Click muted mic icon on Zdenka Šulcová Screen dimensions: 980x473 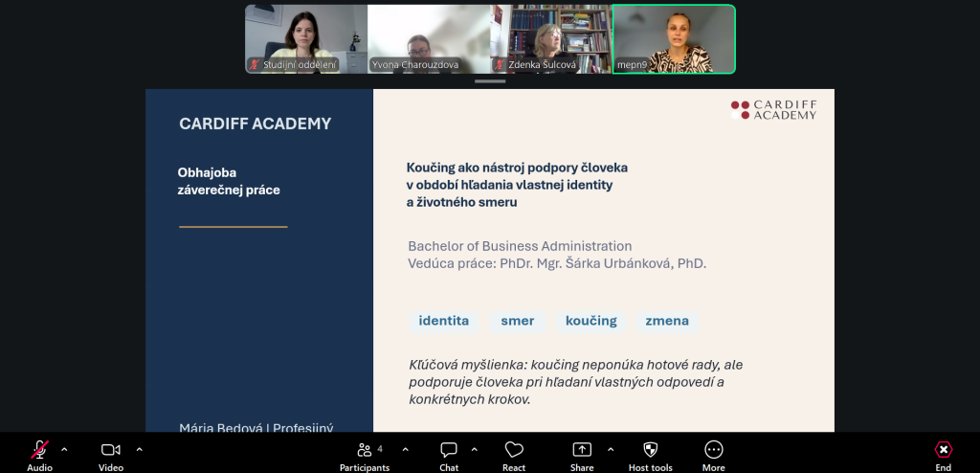point(500,64)
